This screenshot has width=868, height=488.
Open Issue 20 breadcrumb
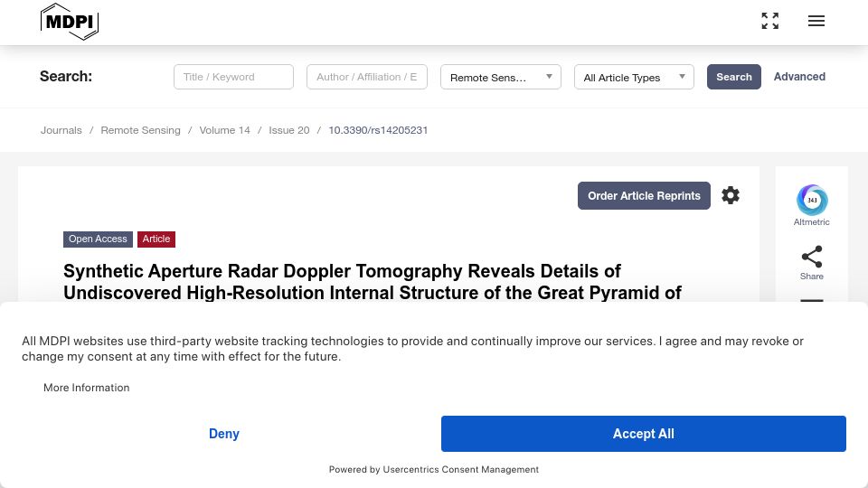pyautogui.click(x=289, y=130)
